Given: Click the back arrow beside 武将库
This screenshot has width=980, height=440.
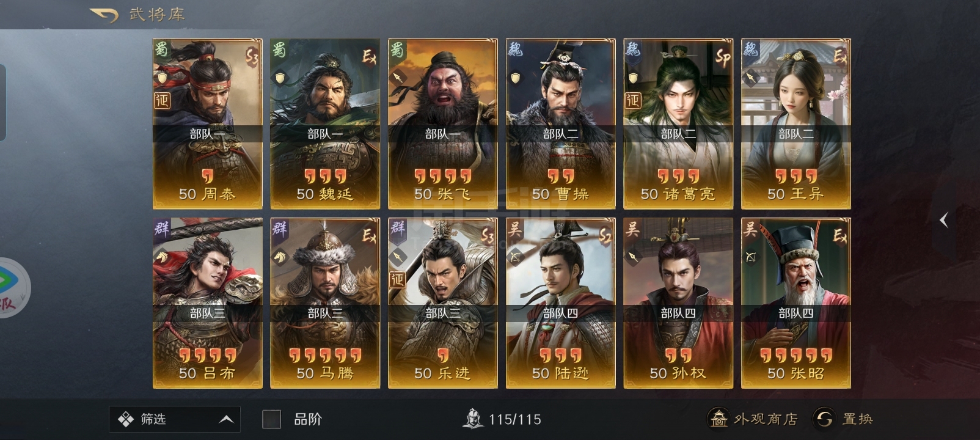Looking at the screenshot, I should (104, 15).
